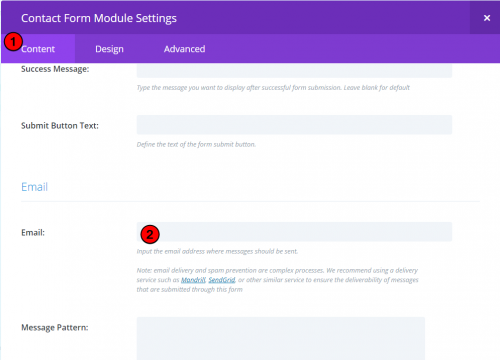Image resolution: width=500 pixels, height=360 pixels.
Task: Click the 'Message Pattern:' label
Action: (55, 327)
